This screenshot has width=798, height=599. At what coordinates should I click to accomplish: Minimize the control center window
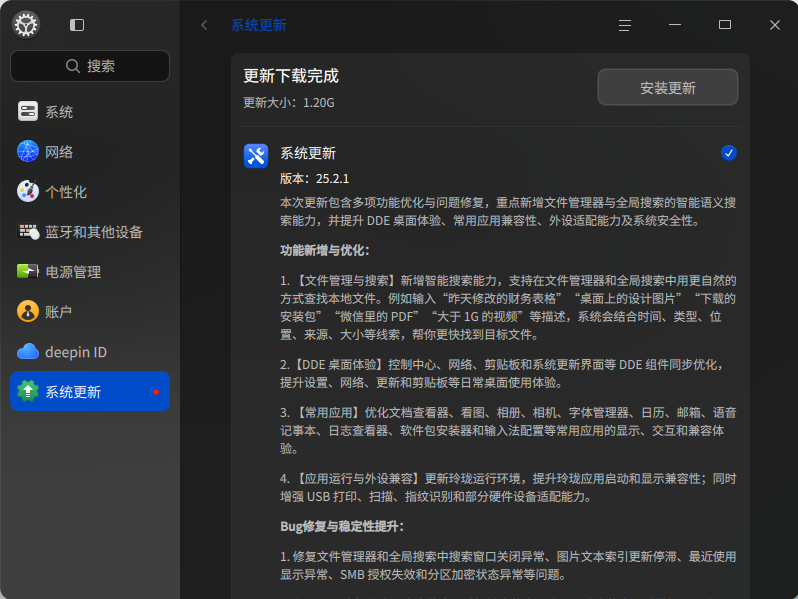point(675,24)
